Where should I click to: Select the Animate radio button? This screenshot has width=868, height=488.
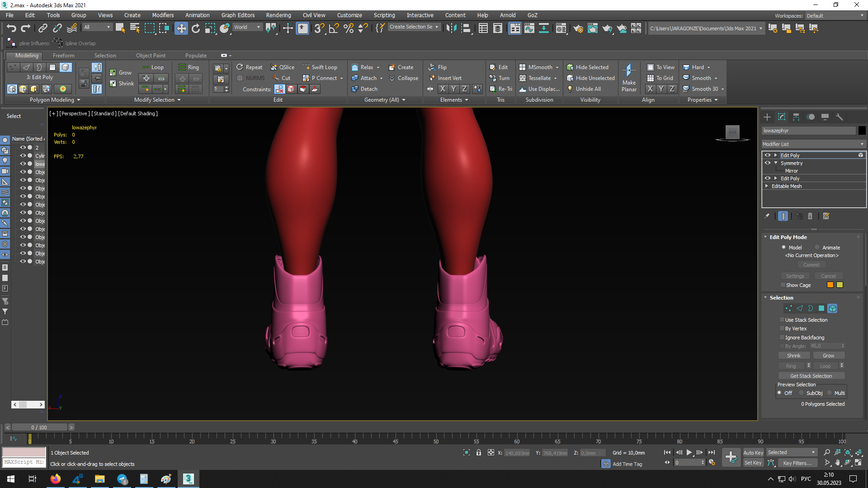pos(817,248)
